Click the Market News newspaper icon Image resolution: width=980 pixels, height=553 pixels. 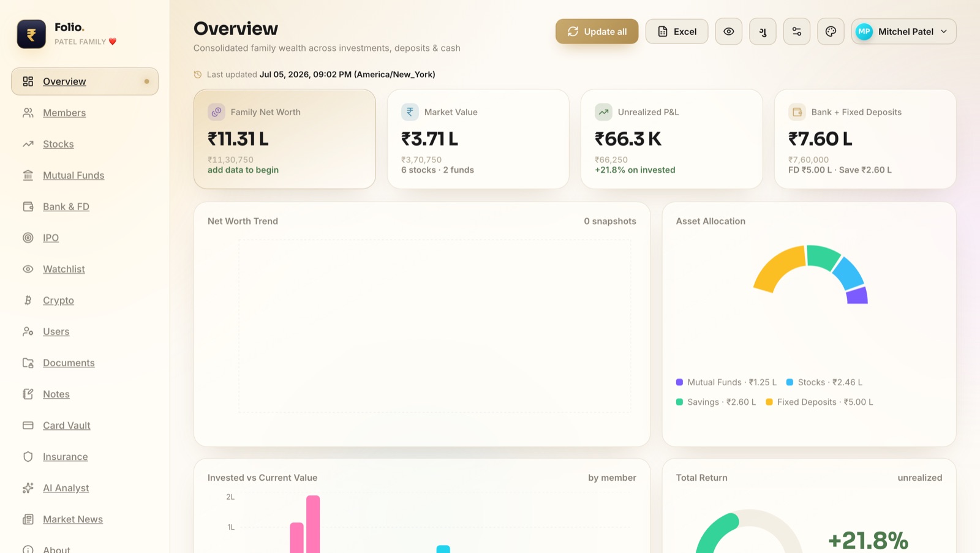[x=28, y=519]
